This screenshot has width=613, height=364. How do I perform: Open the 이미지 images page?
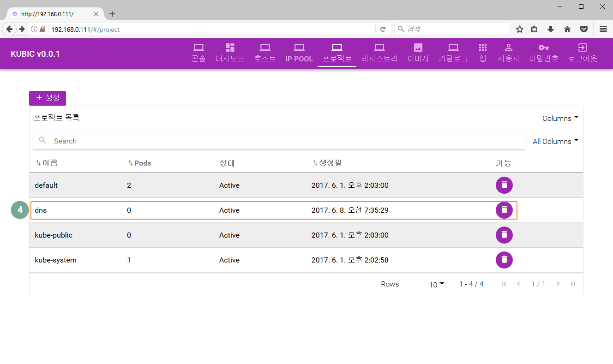(418, 53)
